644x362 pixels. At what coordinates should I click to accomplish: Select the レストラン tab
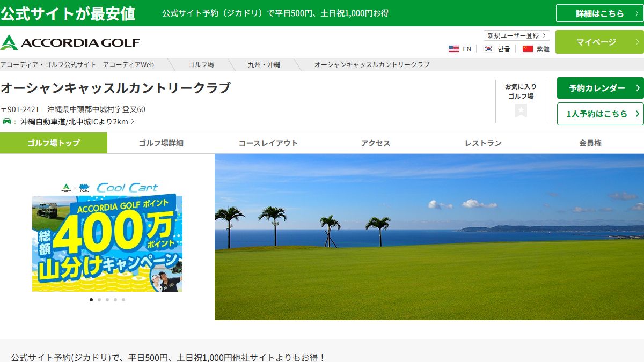[483, 143]
